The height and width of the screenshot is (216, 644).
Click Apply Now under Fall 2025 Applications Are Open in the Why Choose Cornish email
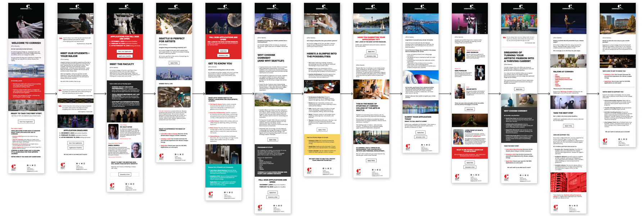[273, 193]
